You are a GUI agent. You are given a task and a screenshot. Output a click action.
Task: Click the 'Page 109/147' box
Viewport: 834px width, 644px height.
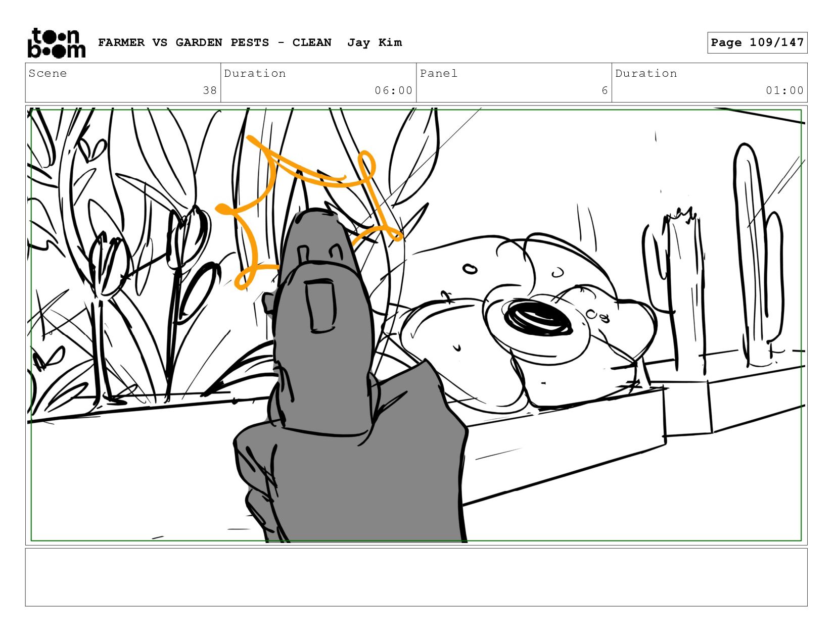click(757, 42)
